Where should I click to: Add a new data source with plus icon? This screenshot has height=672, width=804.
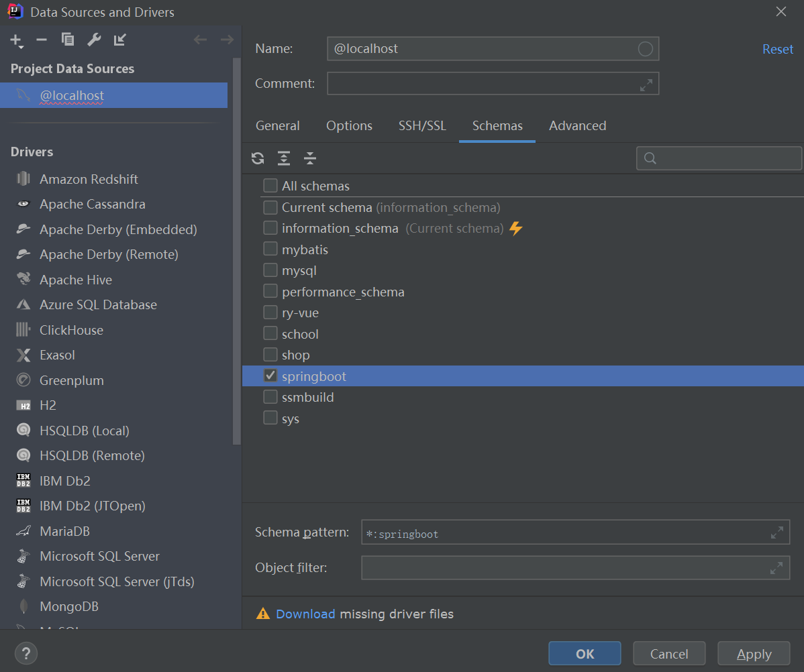[x=16, y=40]
